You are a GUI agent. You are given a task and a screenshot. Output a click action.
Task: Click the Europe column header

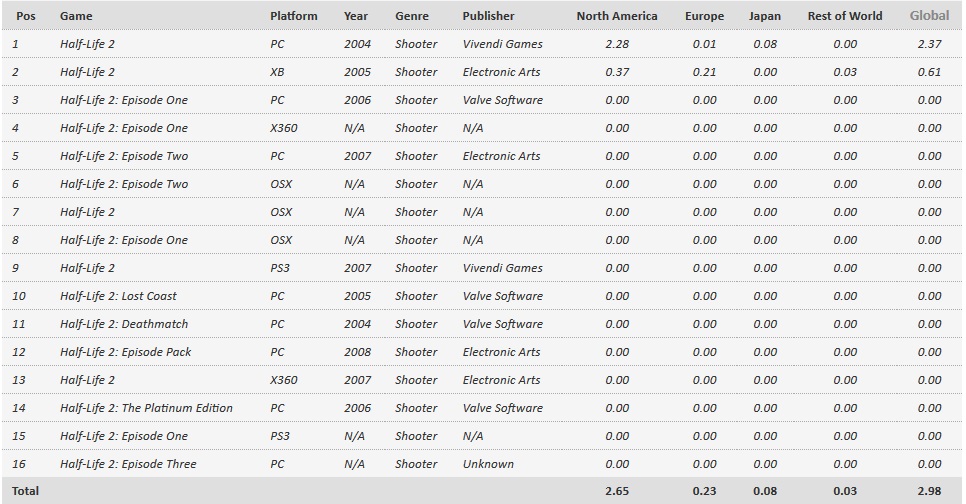tap(704, 16)
